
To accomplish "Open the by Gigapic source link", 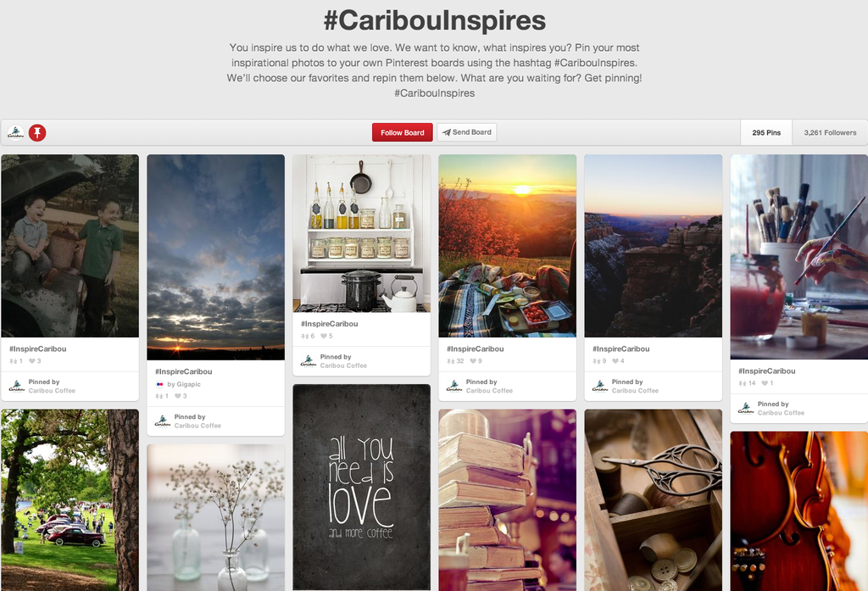I will 184,384.
